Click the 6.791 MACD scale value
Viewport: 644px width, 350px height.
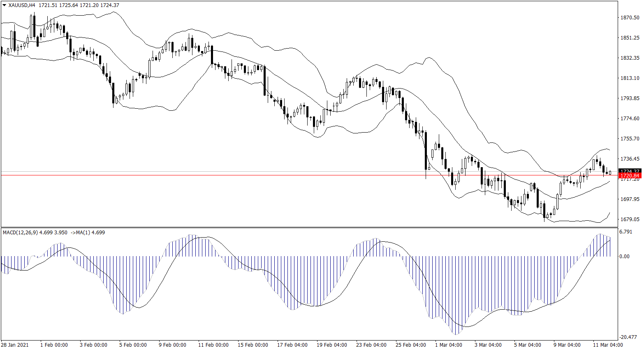point(625,232)
